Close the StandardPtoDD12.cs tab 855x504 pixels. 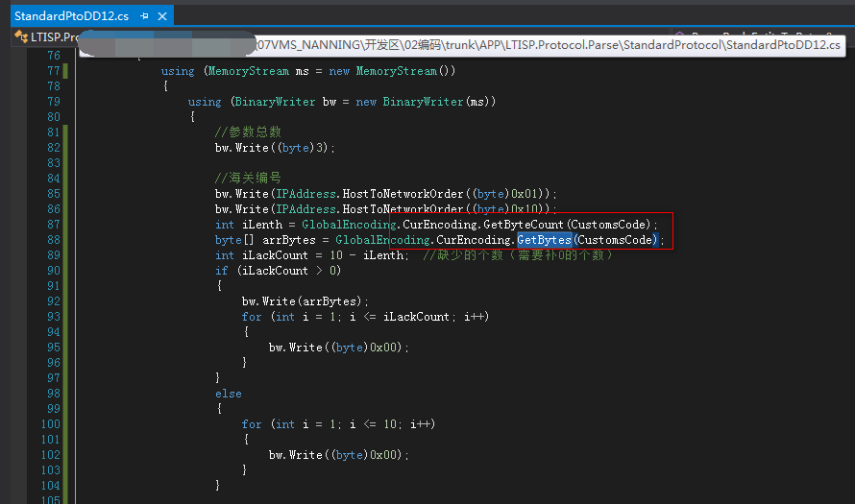coord(162,16)
